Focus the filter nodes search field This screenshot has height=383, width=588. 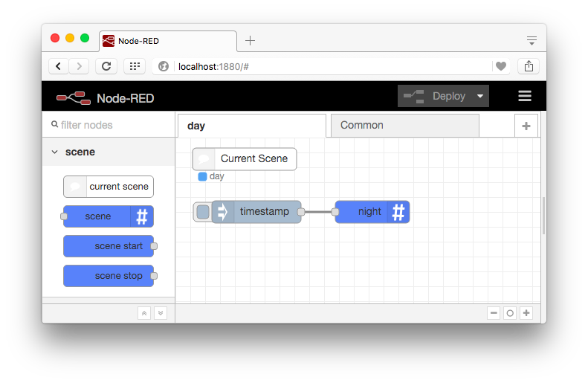[109, 125]
